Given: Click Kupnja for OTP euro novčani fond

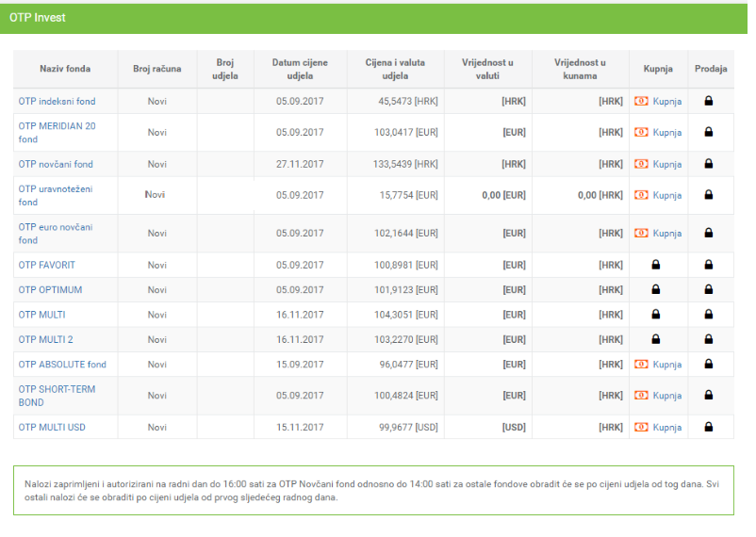Looking at the screenshot, I should 667,234.
